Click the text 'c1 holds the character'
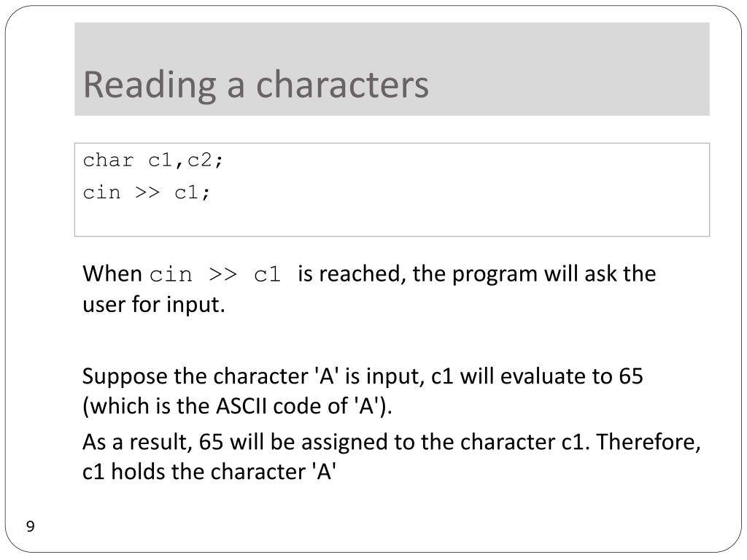Viewport: 747px width, 560px height. coord(194,472)
